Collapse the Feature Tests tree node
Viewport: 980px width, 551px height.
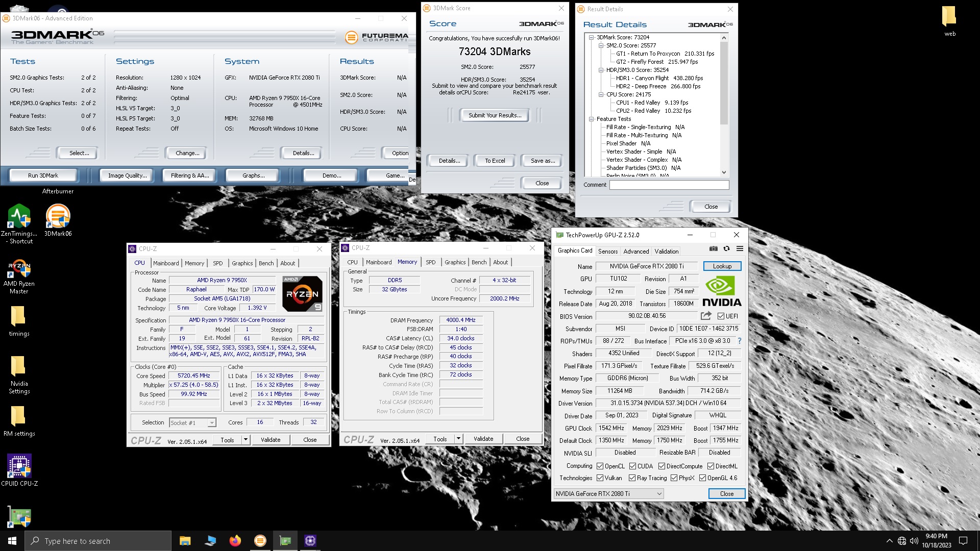point(591,119)
